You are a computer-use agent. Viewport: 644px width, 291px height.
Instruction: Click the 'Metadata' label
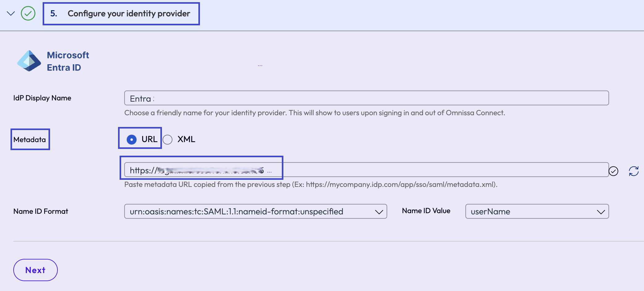[x=30, y=140]
